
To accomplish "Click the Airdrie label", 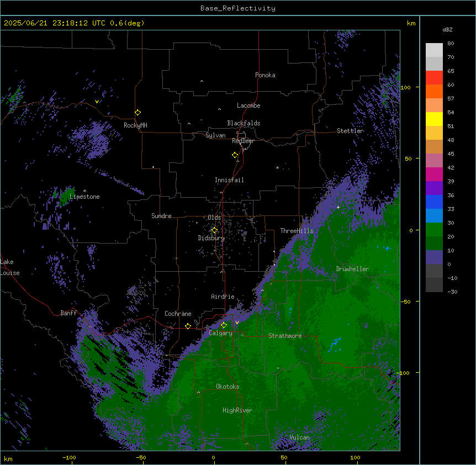I will click(223, 297).
